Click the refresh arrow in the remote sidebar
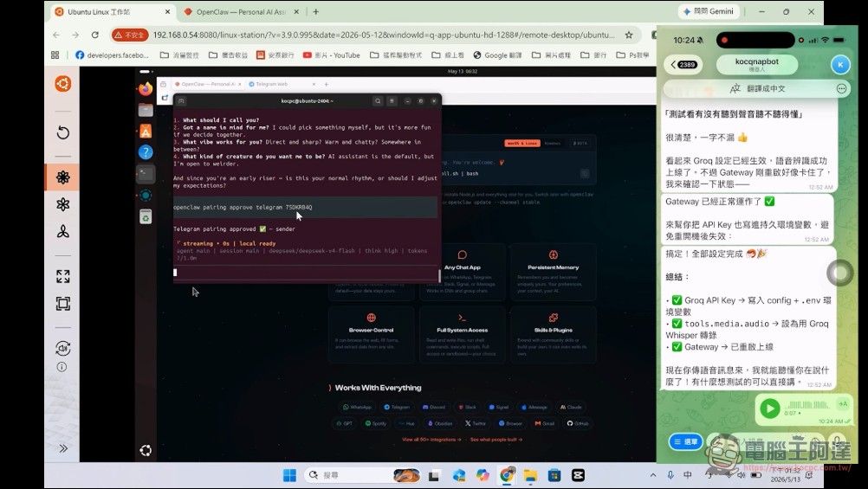Viewport: 868px width, 489px height. (63, 132)
